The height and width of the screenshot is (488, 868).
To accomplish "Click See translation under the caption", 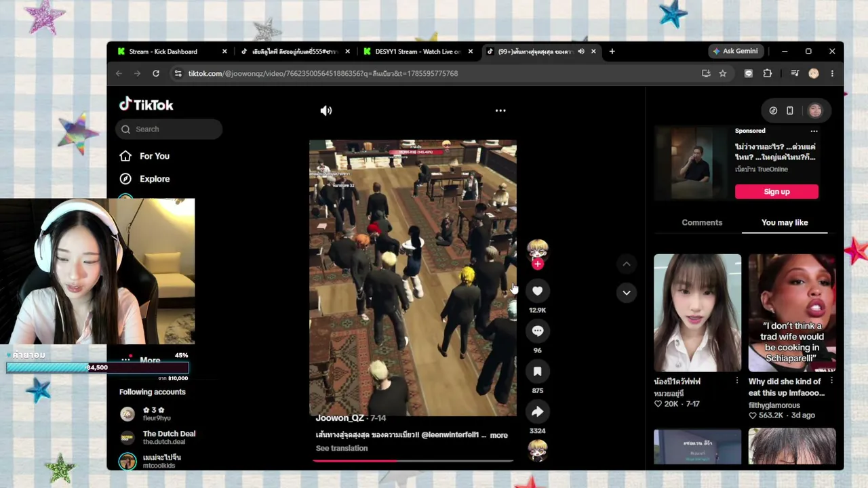I will pos(342,448).
